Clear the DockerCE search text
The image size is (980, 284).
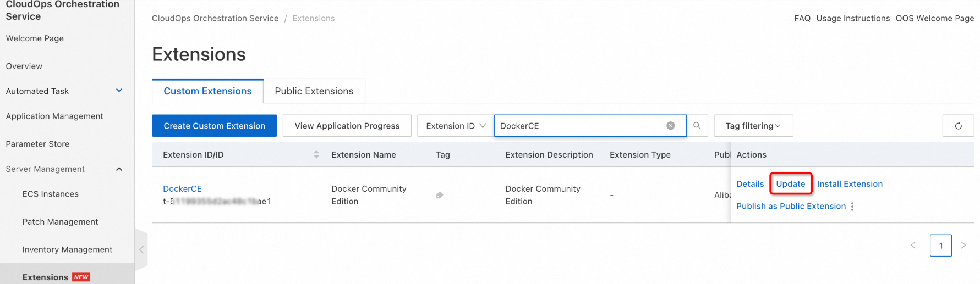(x=670, y=126)
